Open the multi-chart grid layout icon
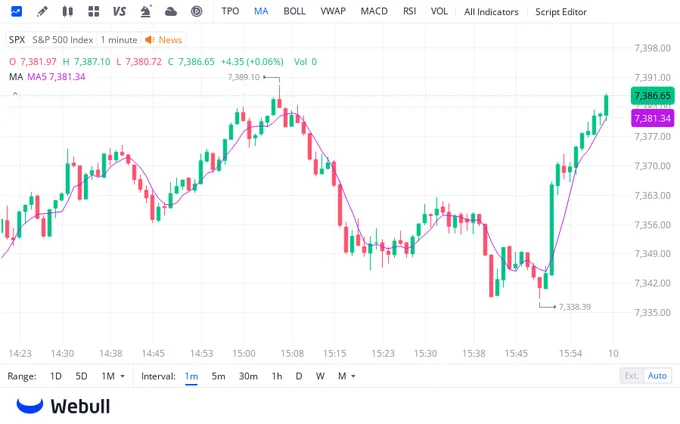680x424 pixels. coord(94,11)
